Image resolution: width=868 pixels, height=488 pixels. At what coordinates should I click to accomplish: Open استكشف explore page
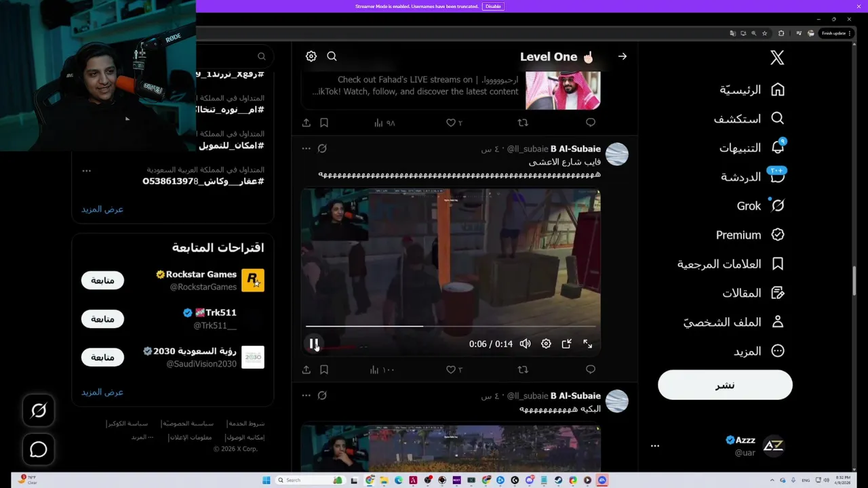749,119
